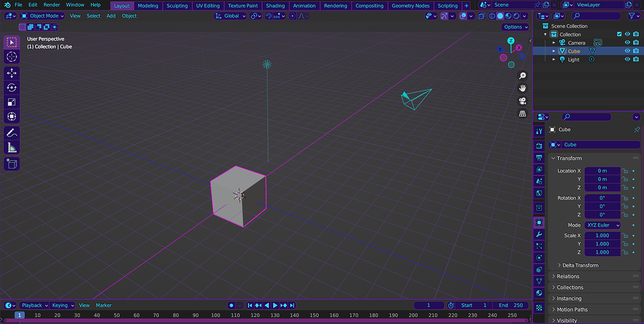Open the Output properties tab

click(x=539, y=158)
